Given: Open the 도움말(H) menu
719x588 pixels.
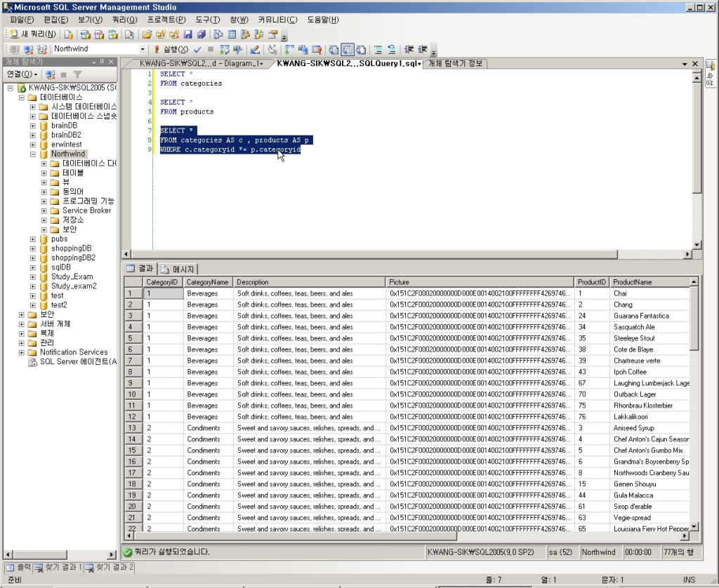Looking at the screenshot, I should tap(322, 20).
